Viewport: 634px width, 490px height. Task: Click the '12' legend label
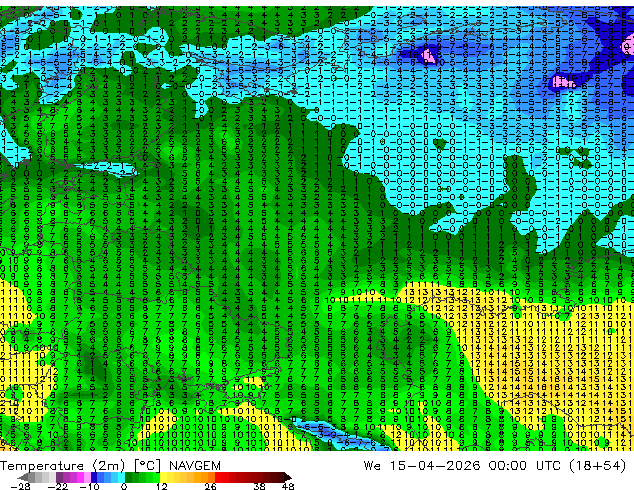click(x=162, y=486)
